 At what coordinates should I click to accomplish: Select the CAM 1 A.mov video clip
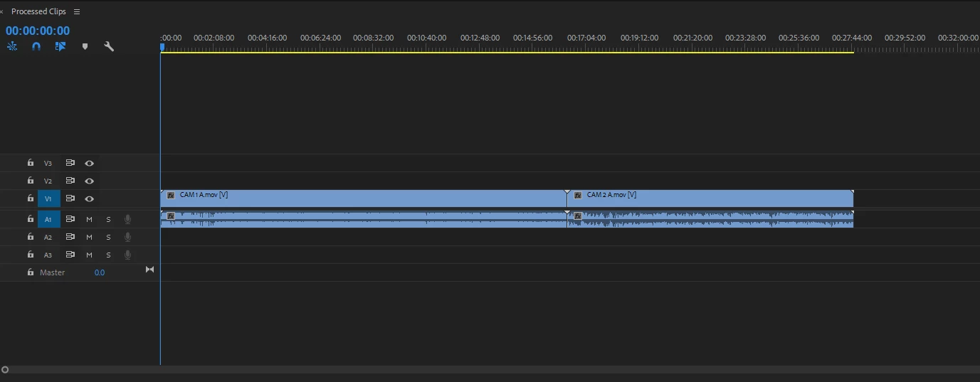tap(364, 198)
